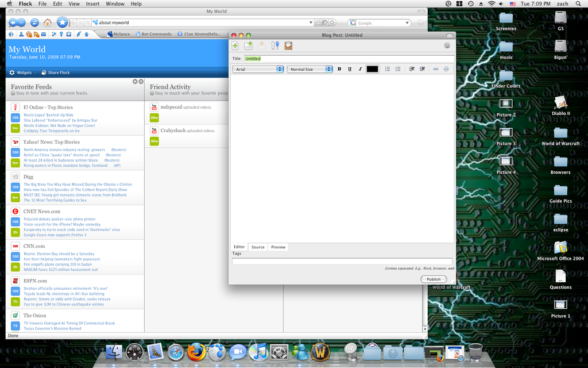Open the People sidebar icon
The width and height of the screenshot is (588, 368).
[21, 34]
